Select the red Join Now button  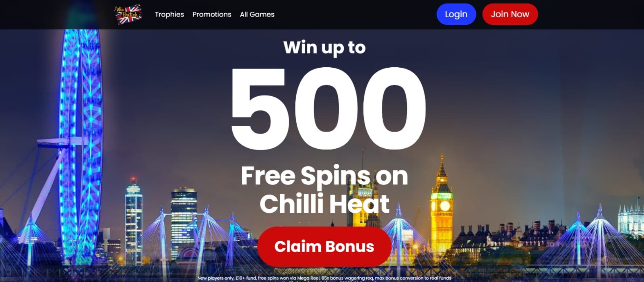point(510,14)
